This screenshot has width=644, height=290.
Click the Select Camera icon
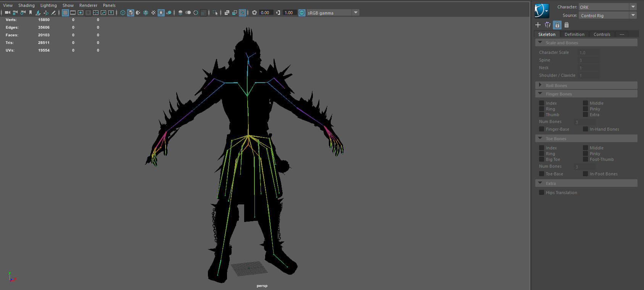pyautogui.click(x=7, y=13)
